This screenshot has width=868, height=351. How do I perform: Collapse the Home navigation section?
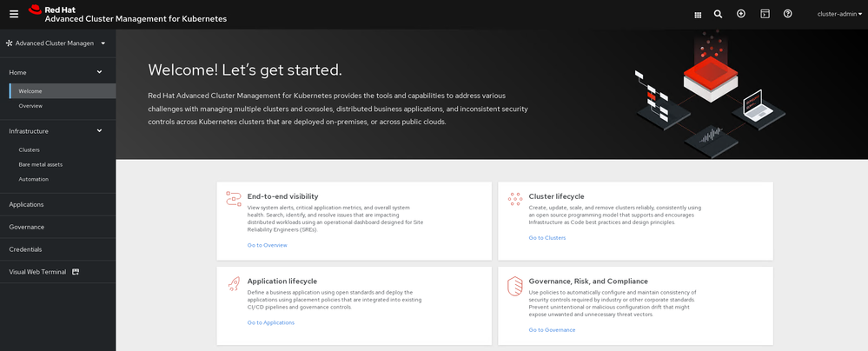(x=57, y=72)
